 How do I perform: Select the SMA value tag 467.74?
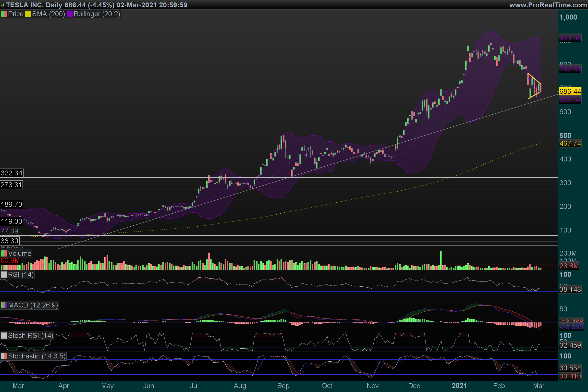pyautogui.click(x=570, y=144)
